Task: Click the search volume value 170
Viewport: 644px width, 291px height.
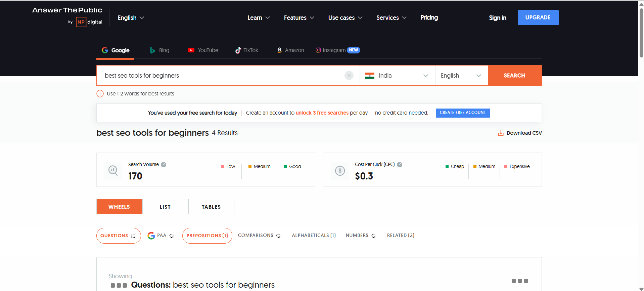Action: (135, 176)
